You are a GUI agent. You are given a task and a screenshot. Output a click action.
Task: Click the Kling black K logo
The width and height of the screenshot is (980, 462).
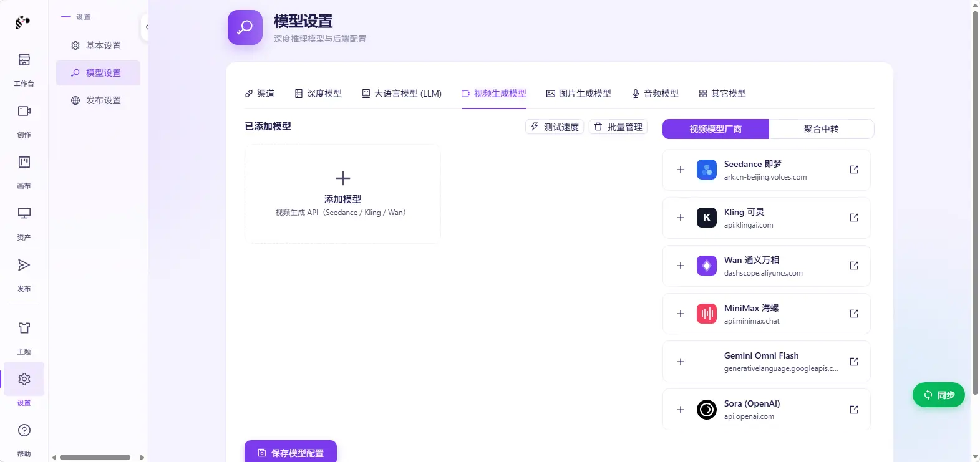(707, 218)
